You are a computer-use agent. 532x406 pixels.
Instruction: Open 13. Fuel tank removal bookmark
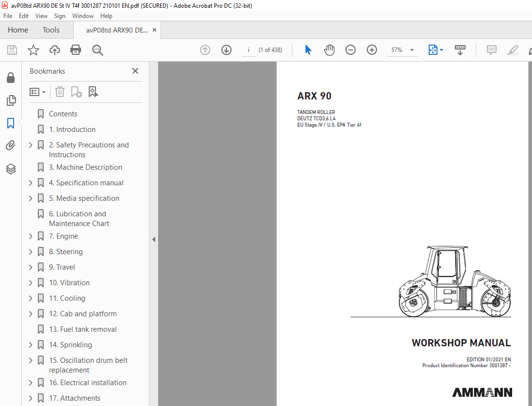pyautogui.click(x=83, y=329)
